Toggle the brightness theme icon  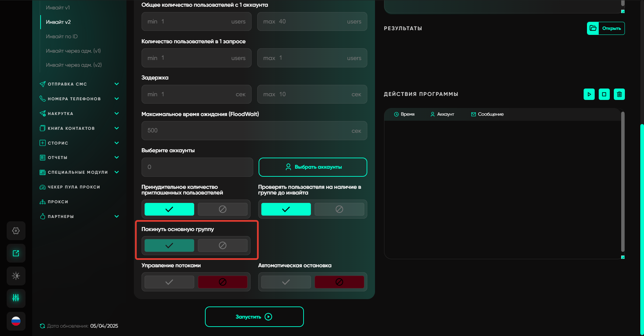pos(16,276)
